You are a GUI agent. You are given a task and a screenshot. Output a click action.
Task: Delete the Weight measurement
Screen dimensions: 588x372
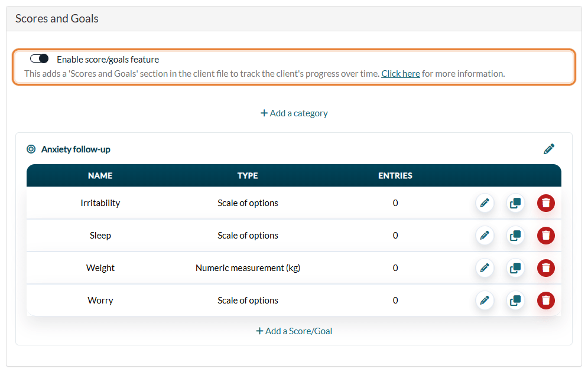(x=545, y=268)
